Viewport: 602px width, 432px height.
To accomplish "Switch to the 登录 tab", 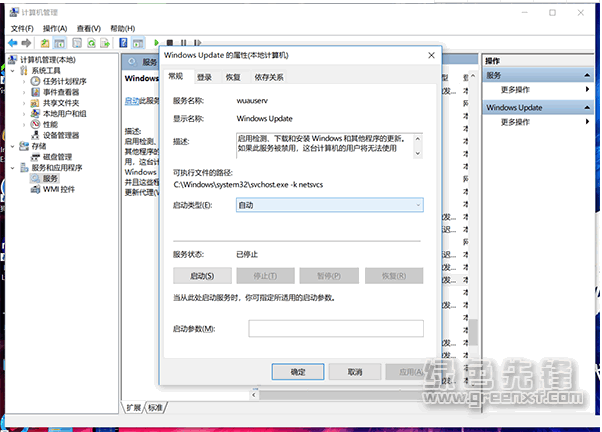I will coord(204,77).
